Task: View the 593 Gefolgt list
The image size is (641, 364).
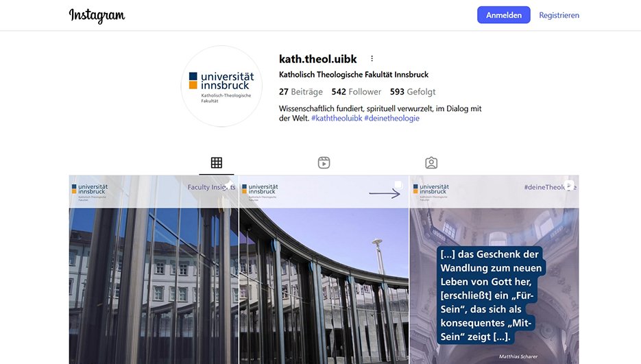Action: pyautogui.click(x=413, y=92)
